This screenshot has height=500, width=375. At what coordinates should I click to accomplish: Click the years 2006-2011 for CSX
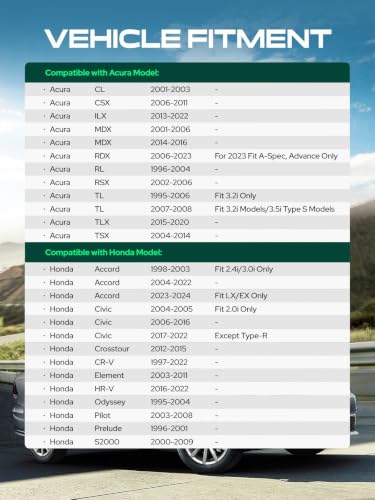coord(169,103)
